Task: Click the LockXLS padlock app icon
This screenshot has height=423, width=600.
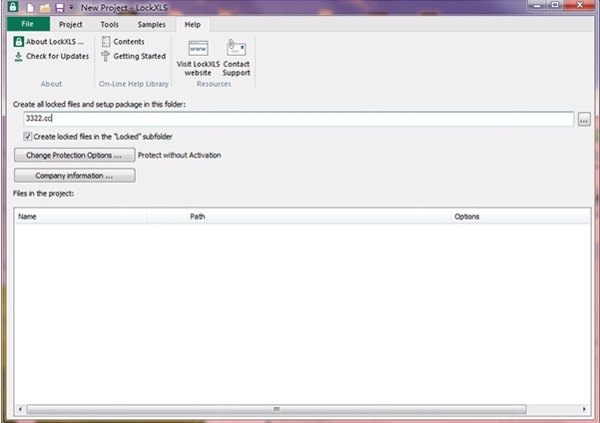Action: pos(13,7)
